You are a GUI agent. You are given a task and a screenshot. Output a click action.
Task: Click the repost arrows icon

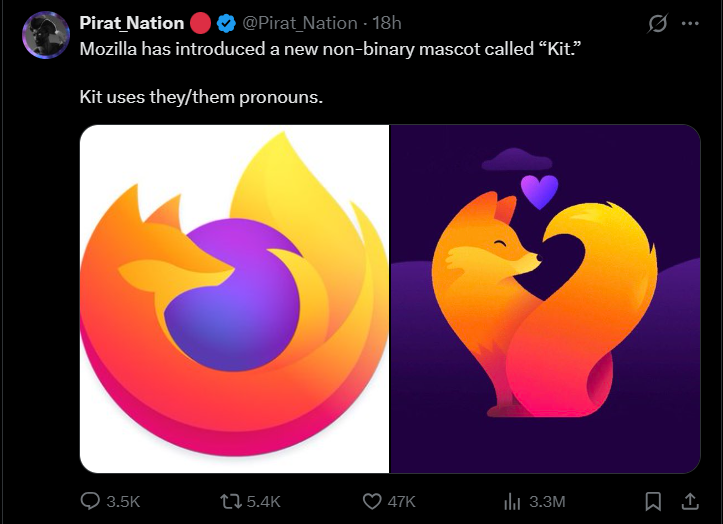(230, 501)
